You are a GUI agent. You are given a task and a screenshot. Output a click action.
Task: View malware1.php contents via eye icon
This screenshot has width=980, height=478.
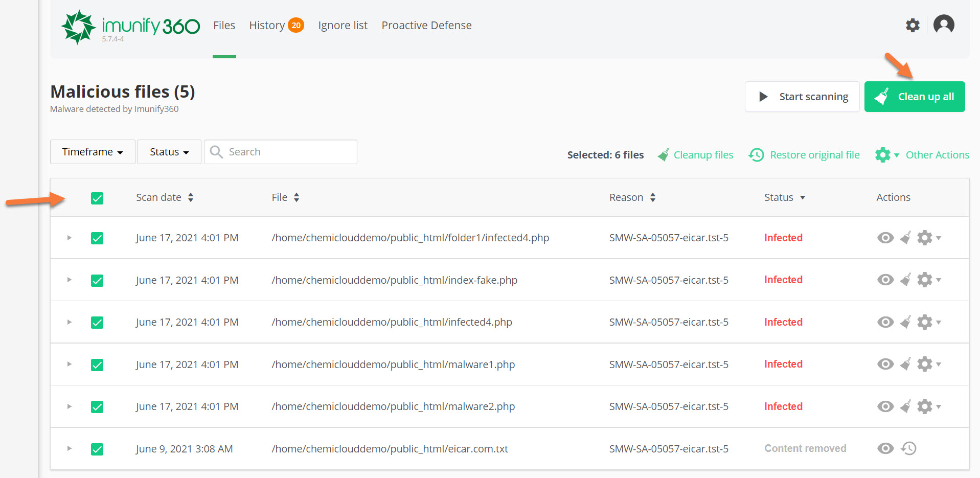(885, 365)
